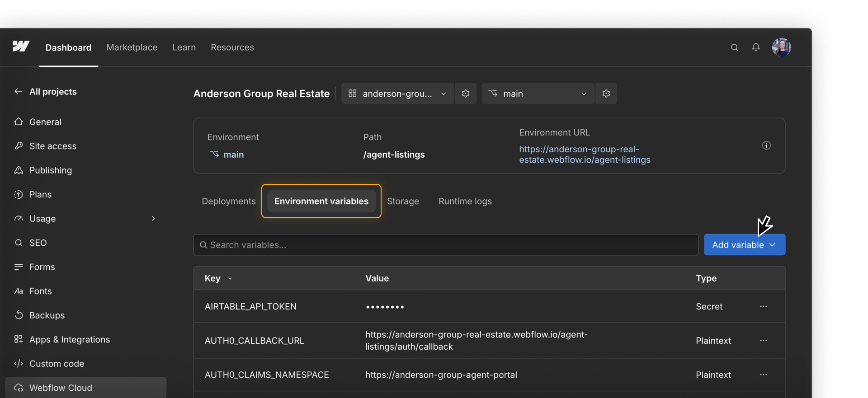
Task: Open notifications bell icon
Action: [x=756, y=47]
